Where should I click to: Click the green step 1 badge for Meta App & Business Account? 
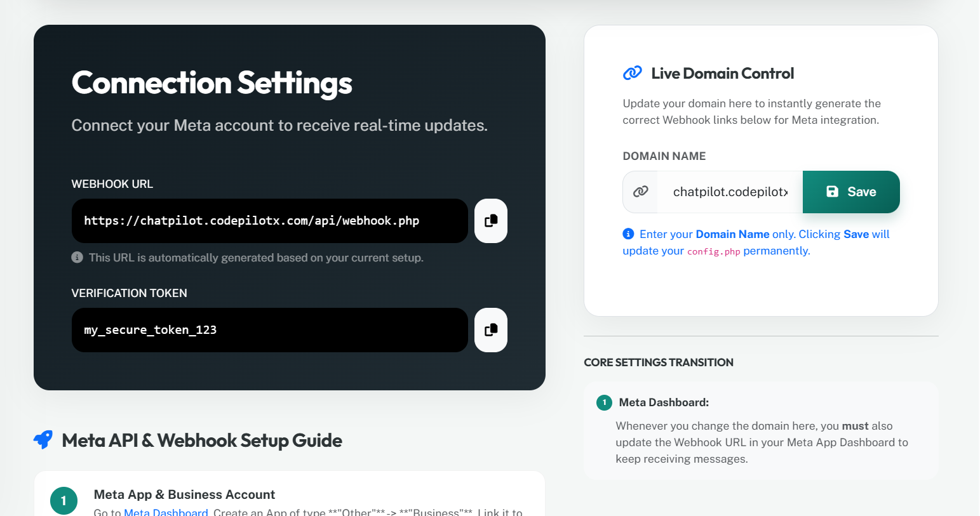64,501
